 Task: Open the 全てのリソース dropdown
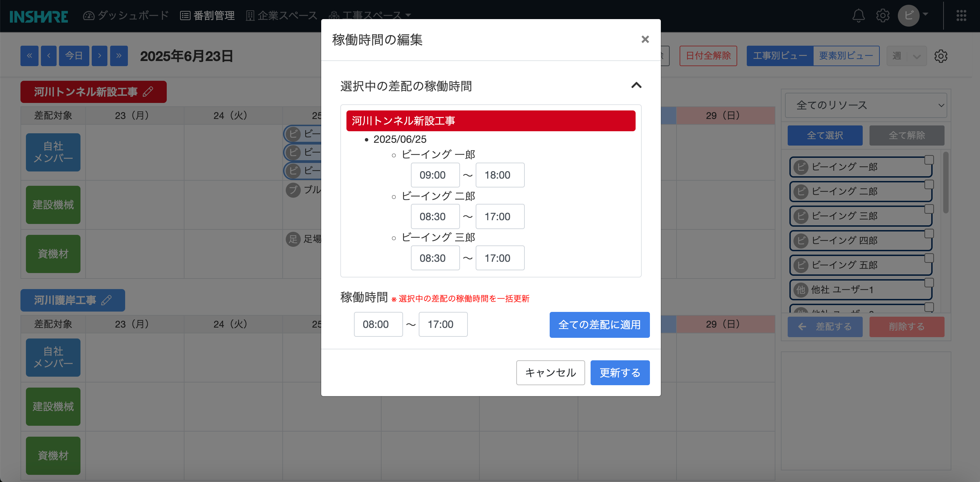pyautogui.click(x=866, y=105)
